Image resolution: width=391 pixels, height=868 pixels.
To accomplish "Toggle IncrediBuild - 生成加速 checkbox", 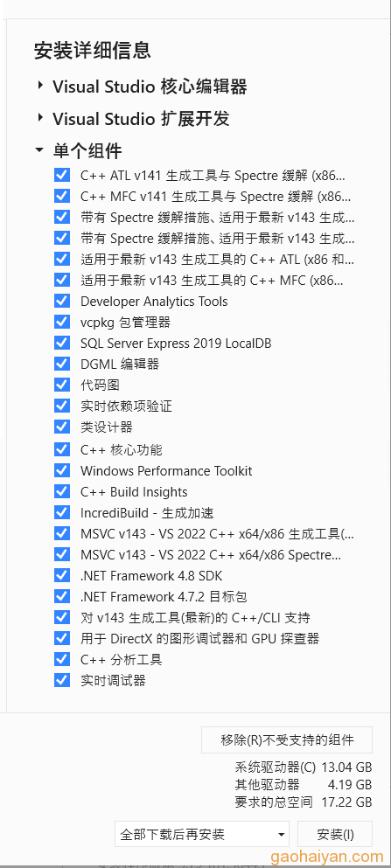I will point(62,512).
